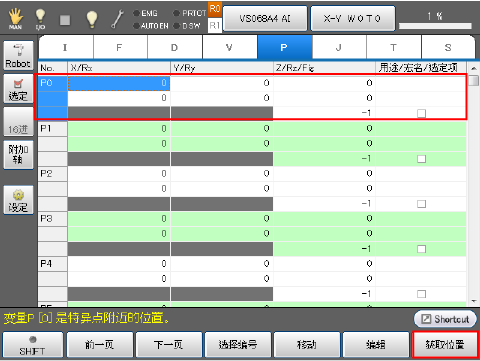This screenshot has height=361, width=480.
Task: Toggle the checkbox in the P4 row
Action: point(421,294)
